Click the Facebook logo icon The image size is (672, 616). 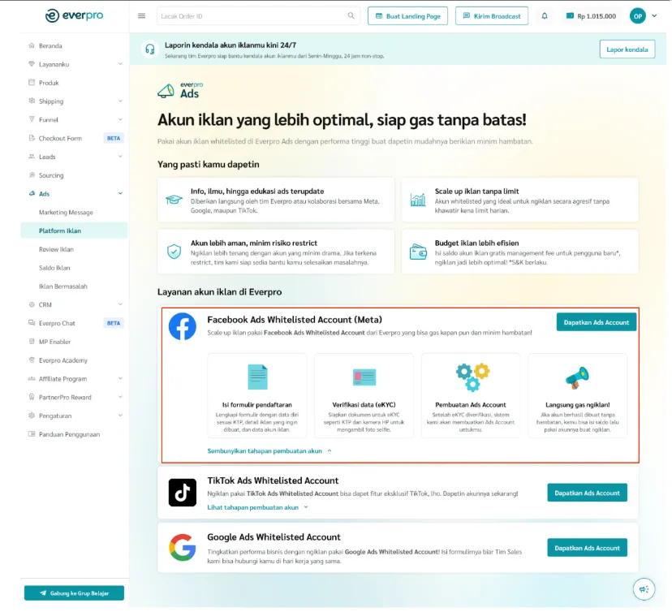coord(183,327)
